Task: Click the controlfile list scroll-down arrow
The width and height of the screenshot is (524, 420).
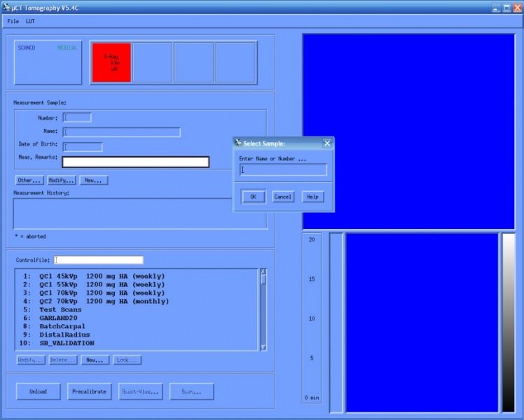Action: point(263,348)
